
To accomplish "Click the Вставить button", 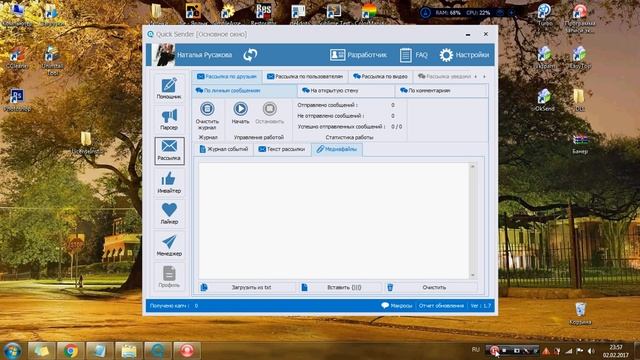I will [x=340, y=287].
